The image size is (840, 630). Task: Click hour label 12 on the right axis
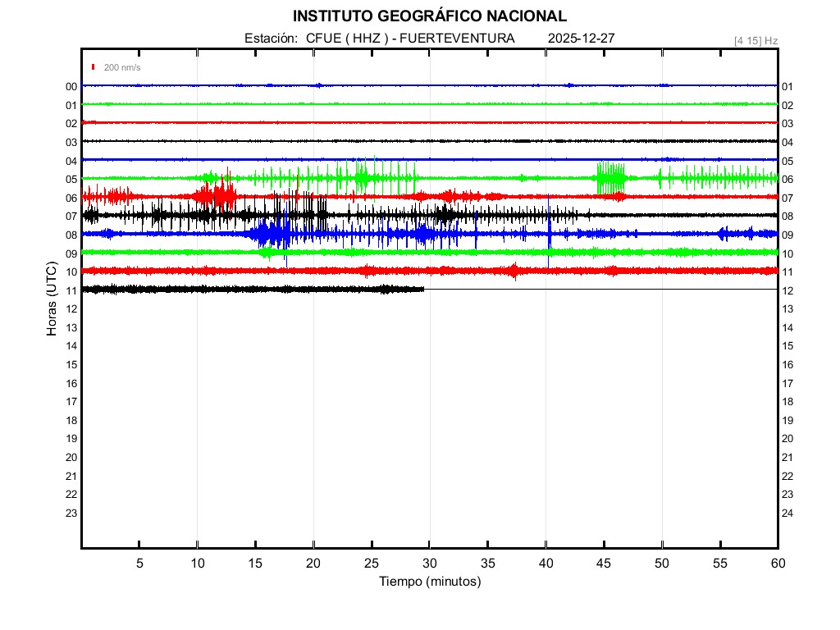787,290
